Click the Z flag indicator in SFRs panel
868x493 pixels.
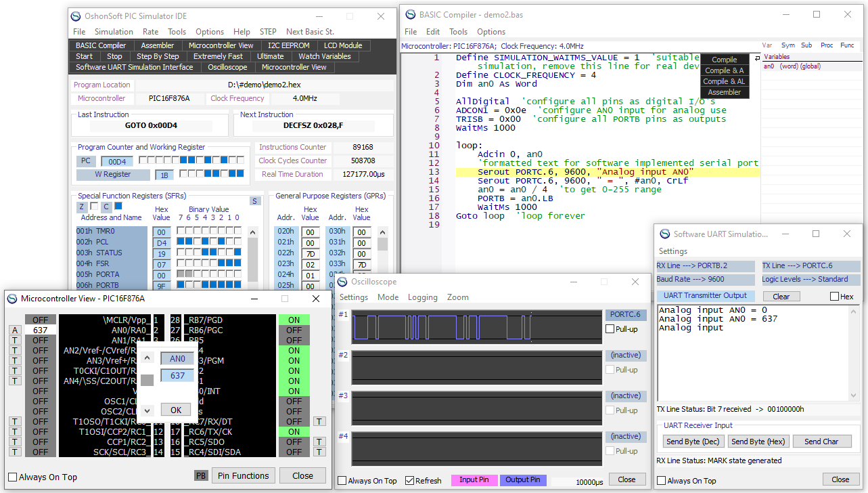[x=81, y=207]
